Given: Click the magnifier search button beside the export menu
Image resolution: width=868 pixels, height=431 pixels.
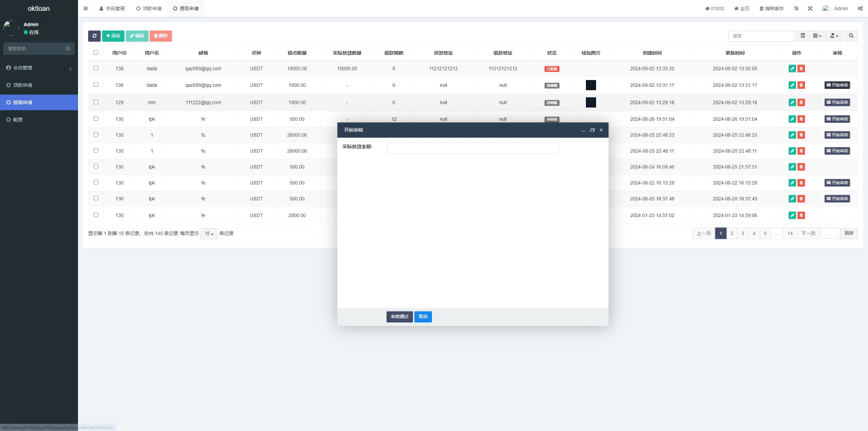Looking at the screenshot, I should click(852, 36).
